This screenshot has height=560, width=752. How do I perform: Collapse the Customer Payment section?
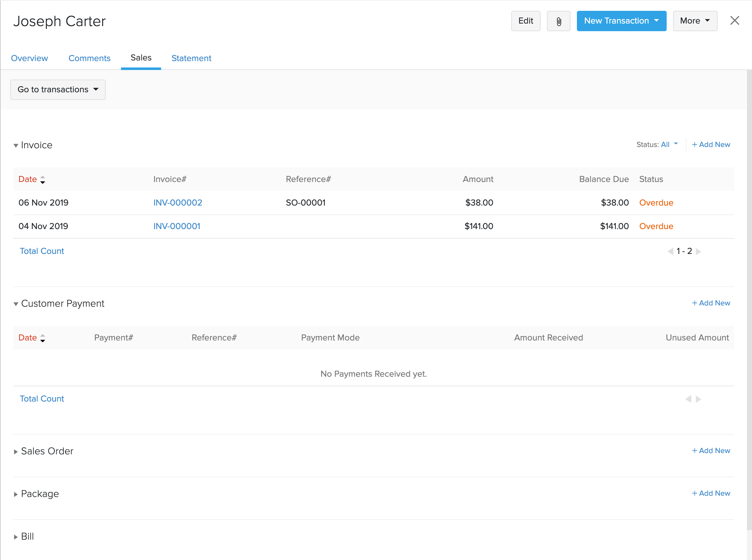16,304
